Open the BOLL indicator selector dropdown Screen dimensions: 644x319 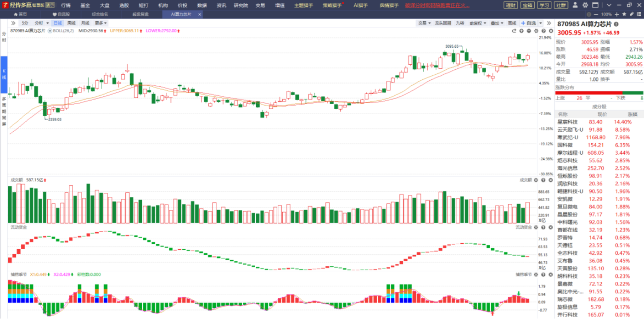click(50, 31)
